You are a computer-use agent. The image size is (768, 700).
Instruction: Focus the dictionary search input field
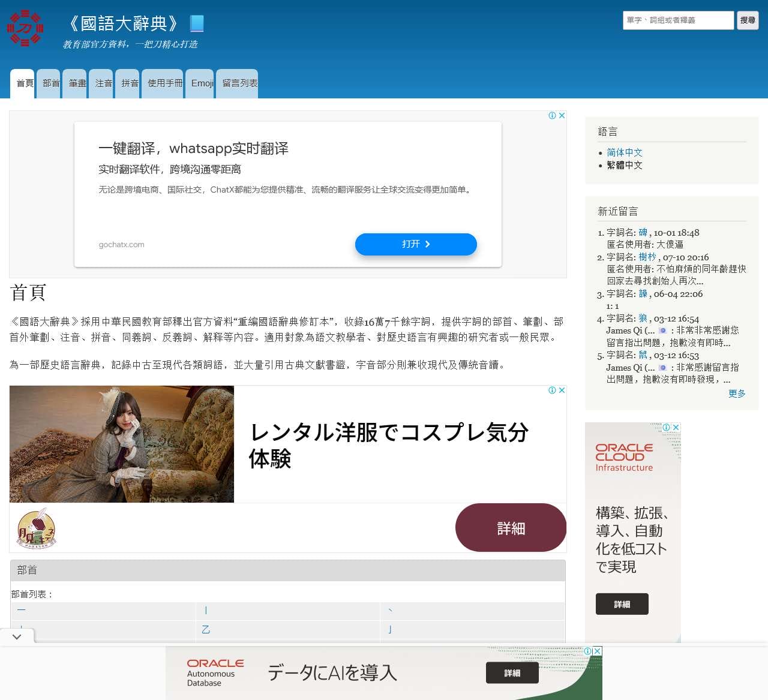pos(678,20)
